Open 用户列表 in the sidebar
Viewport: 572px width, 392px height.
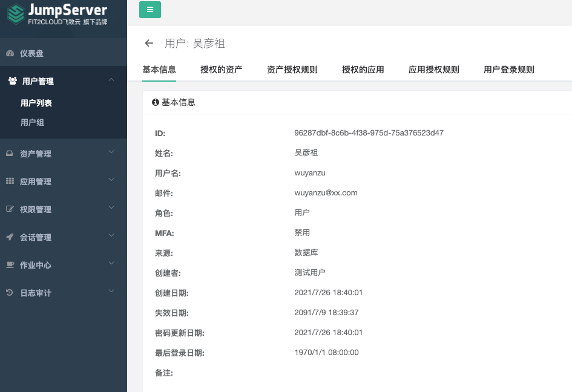pyautogui.click(x=36, y=103)
